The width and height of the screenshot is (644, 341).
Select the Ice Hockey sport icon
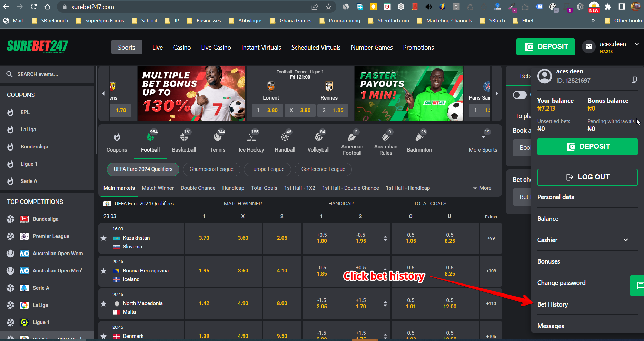point(251,137)
